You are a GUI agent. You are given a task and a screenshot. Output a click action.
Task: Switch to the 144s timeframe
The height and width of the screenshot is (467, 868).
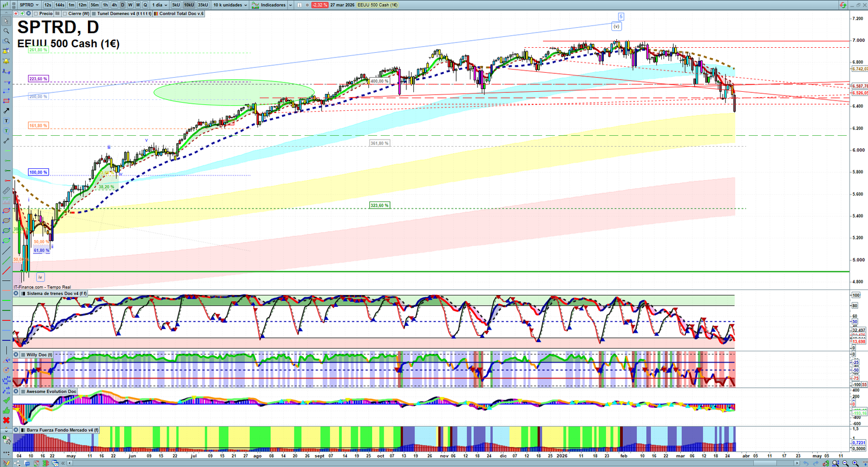[x=60, y=5]
